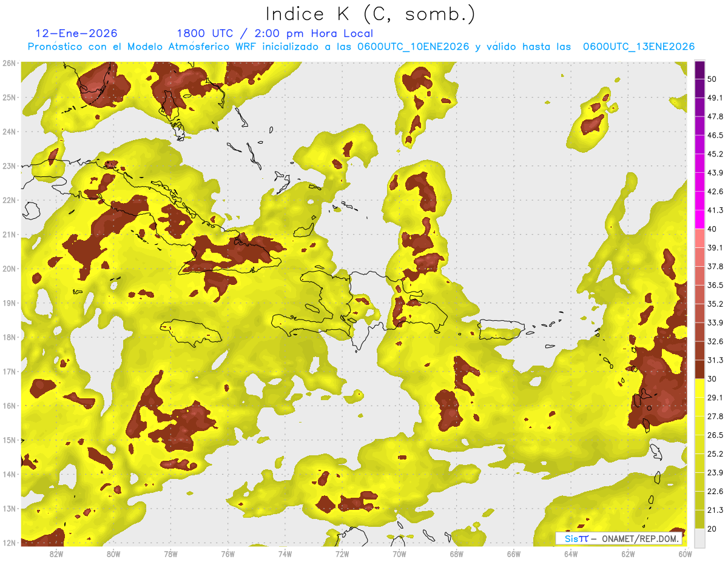Select the '22.6' color scale value
The height and width of the screenshot is (562, 728).
coord(716,492)
